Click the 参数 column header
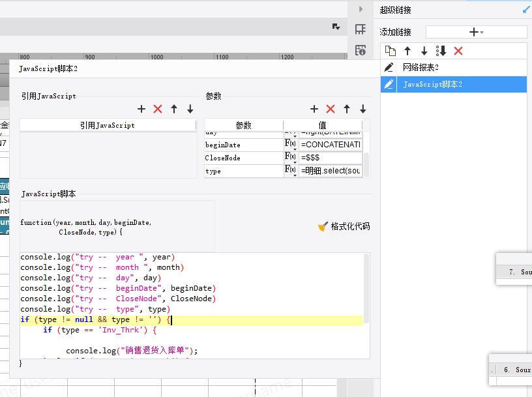This screenshot has width=532, height=397. click(x=244, y=125)
